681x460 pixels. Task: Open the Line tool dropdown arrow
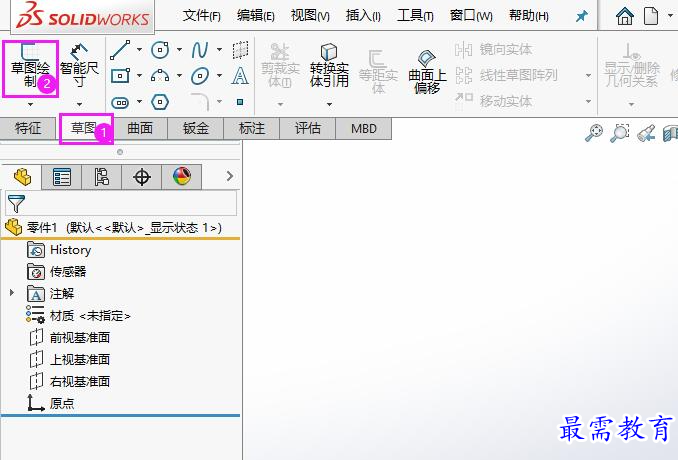[139, 50]
